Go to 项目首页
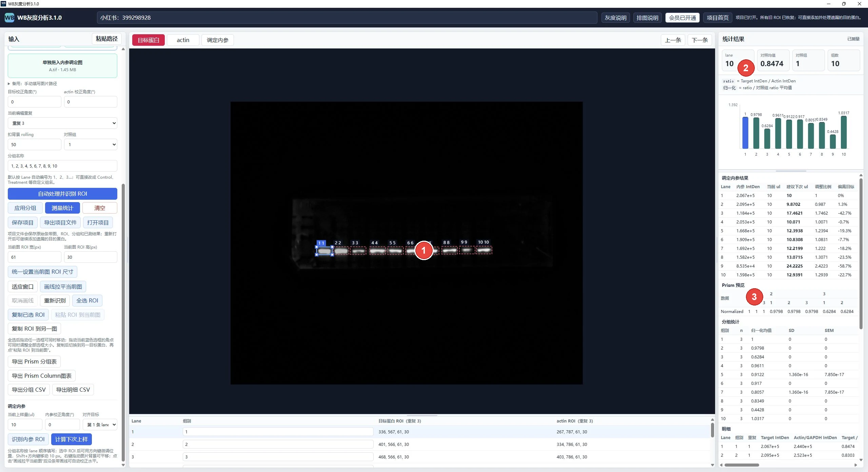The width and height of the screenshot is (868, 472). 717,18
